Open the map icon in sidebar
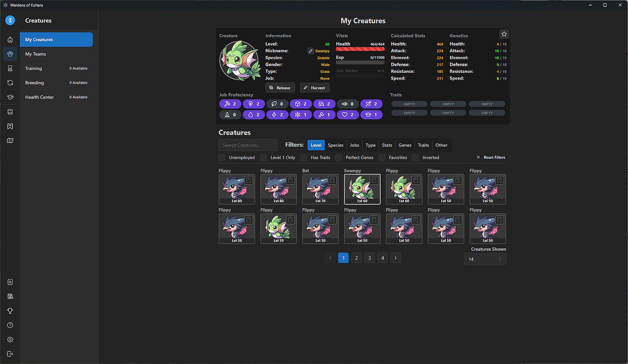Screen dimensions: 628x364 point(10,141)
